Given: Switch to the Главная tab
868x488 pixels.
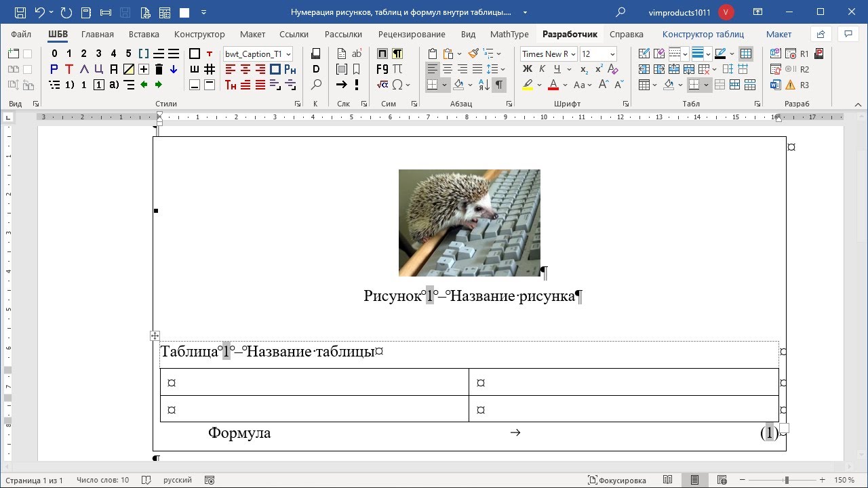Looking at the screenshot, I should tap(98, 34).
